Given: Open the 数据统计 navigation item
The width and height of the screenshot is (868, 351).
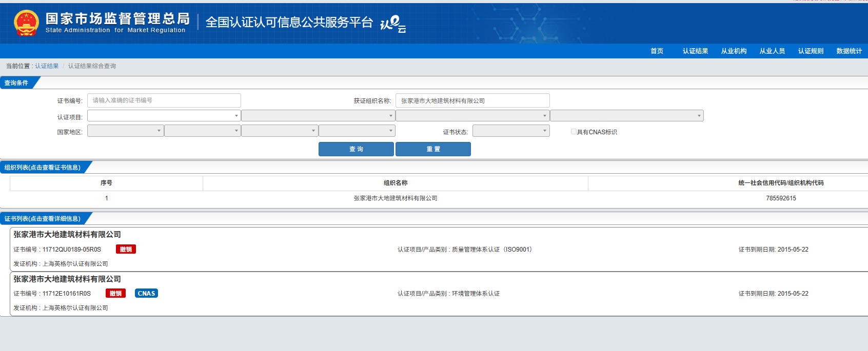Looking at the screenshot, I should [849, 51].
